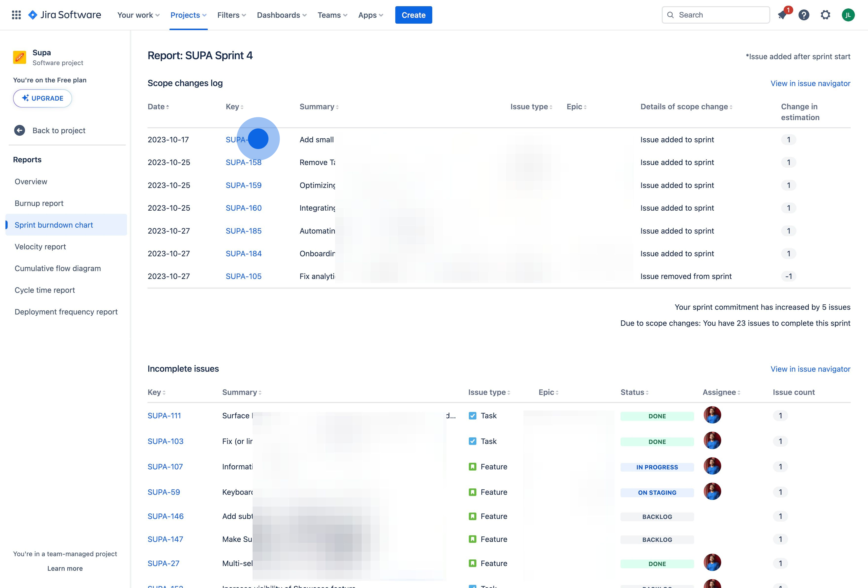This screenshot has width=868, height=588.
Task: Open issue SUPA-184
Action: tap(244, 254)
